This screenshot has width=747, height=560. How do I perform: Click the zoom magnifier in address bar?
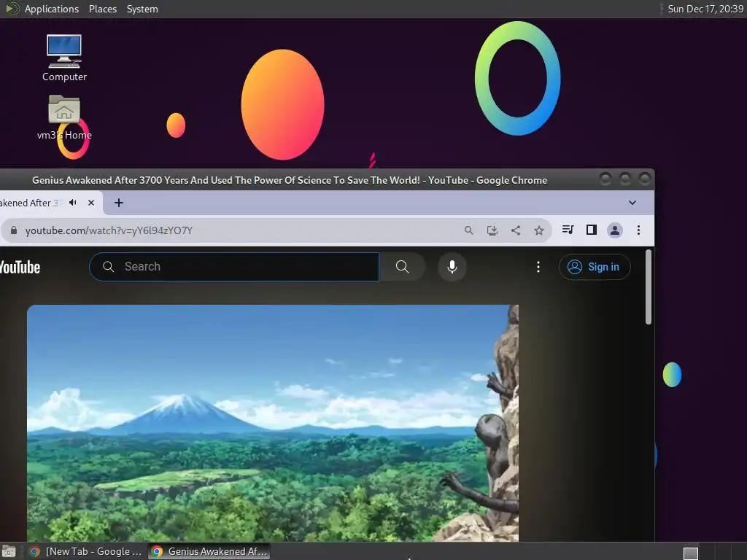click(469, 230)
